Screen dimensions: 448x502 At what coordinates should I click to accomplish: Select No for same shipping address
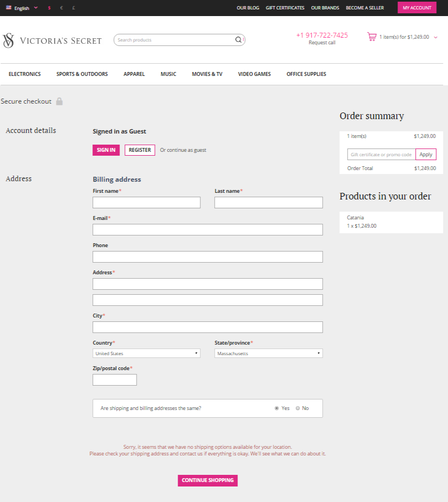point(297,408)
